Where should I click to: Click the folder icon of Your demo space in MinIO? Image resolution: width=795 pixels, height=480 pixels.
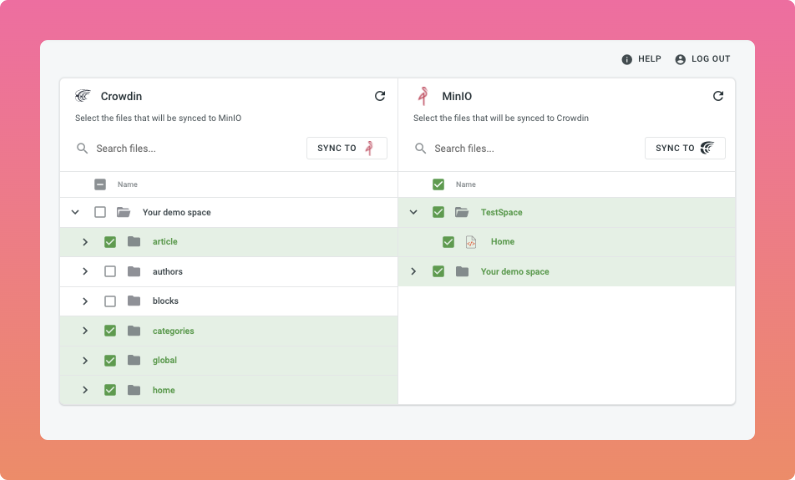point(462,272)
